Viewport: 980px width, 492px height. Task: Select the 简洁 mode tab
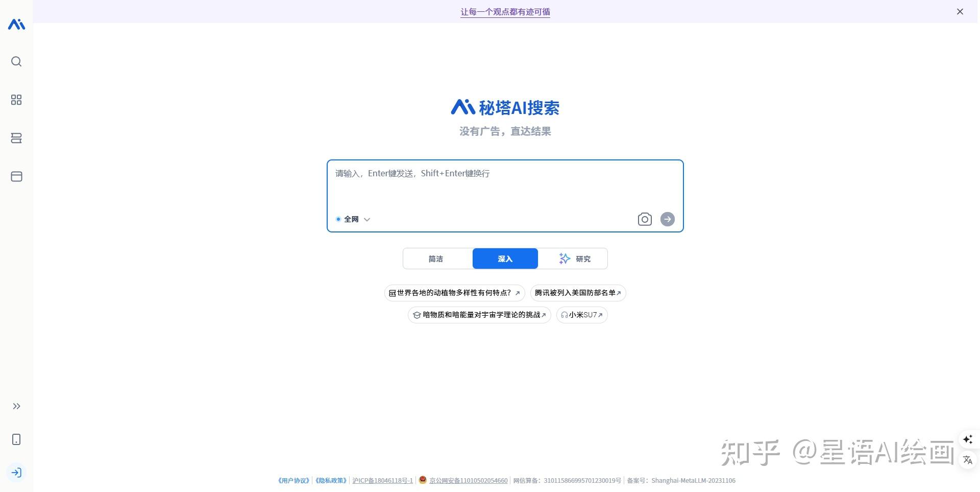[436, 259]
